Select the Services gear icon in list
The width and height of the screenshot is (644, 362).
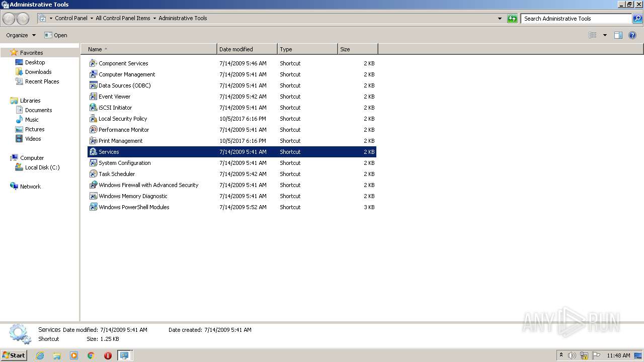click(93, 152)
